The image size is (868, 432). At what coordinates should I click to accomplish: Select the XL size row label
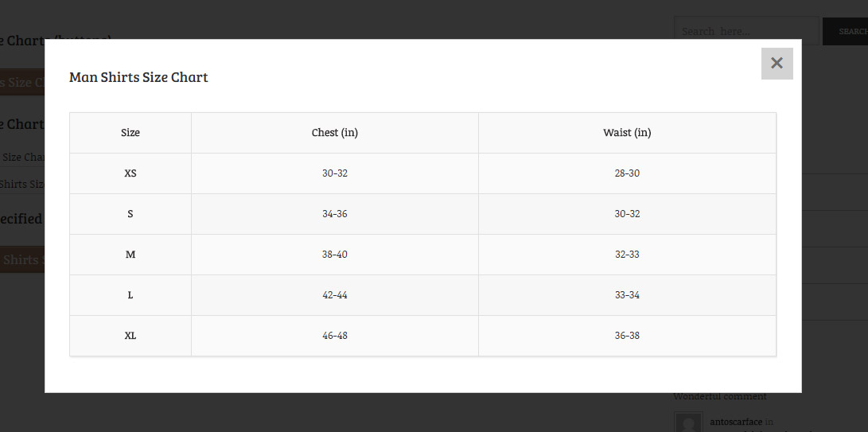tap(130, 336)
